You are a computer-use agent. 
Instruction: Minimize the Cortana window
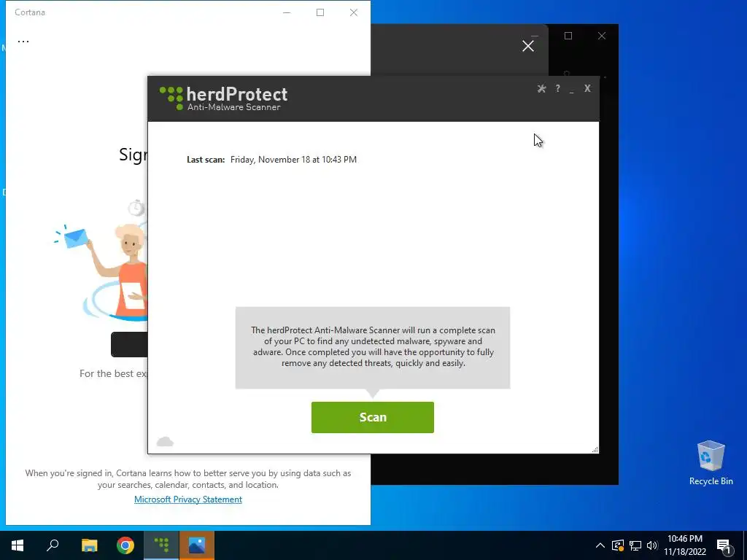(x=287, y=12)
